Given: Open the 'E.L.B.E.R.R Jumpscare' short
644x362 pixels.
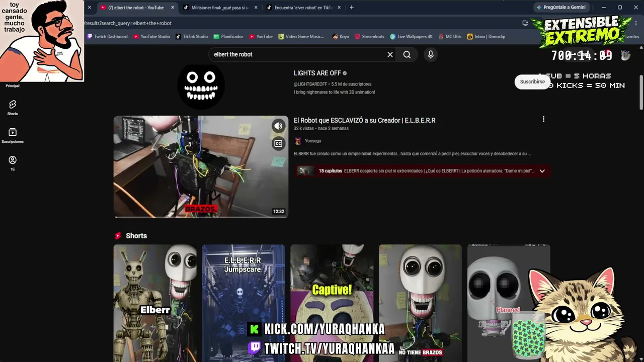Looking at the screenshot, I should coord(244,303).
